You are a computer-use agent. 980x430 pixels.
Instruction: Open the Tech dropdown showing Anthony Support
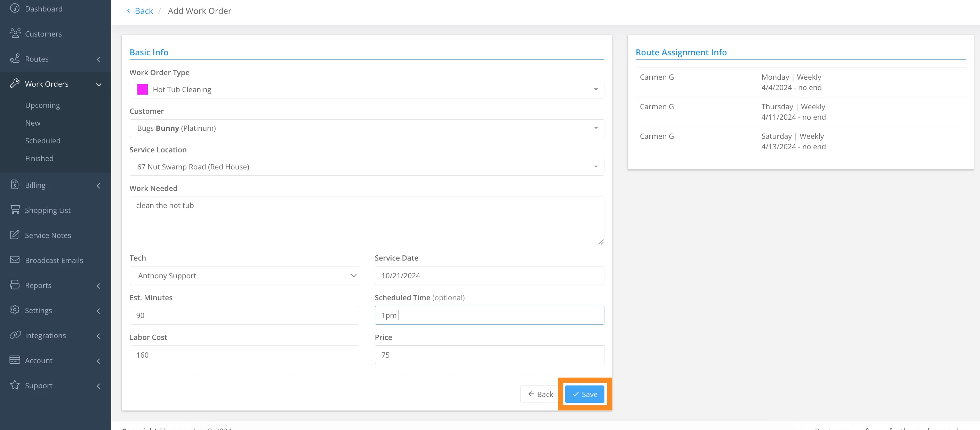tap(244, 276)
